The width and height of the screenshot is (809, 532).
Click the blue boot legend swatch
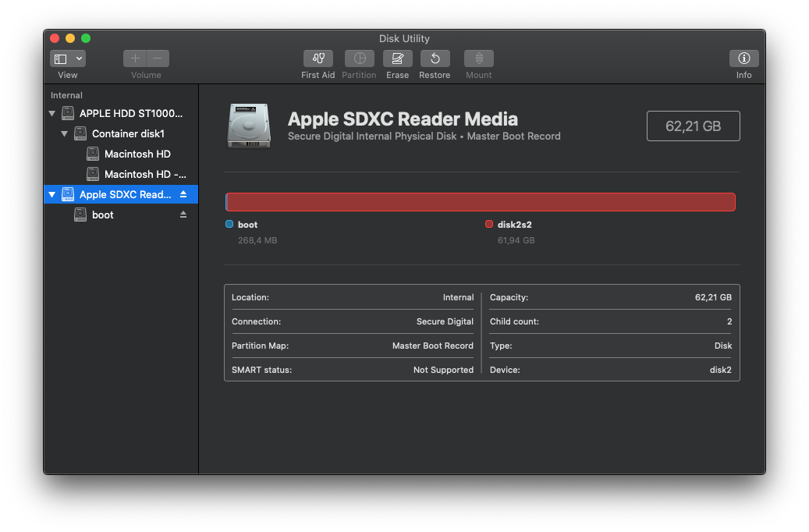point(229,224)
